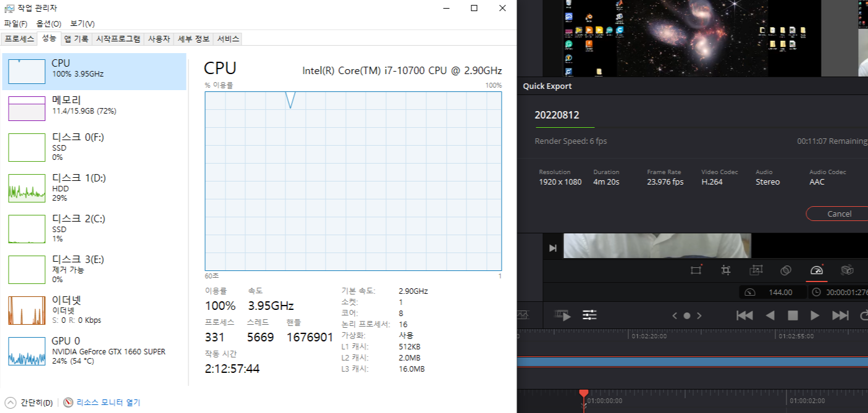Click 01:02:20:00 on the upper ruler

coord(649,336)
